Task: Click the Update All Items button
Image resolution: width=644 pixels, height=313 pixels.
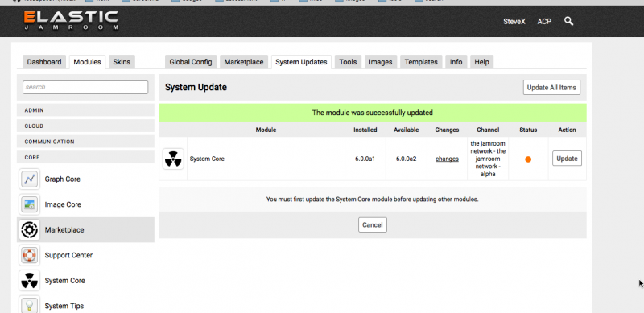Action: 551,87
